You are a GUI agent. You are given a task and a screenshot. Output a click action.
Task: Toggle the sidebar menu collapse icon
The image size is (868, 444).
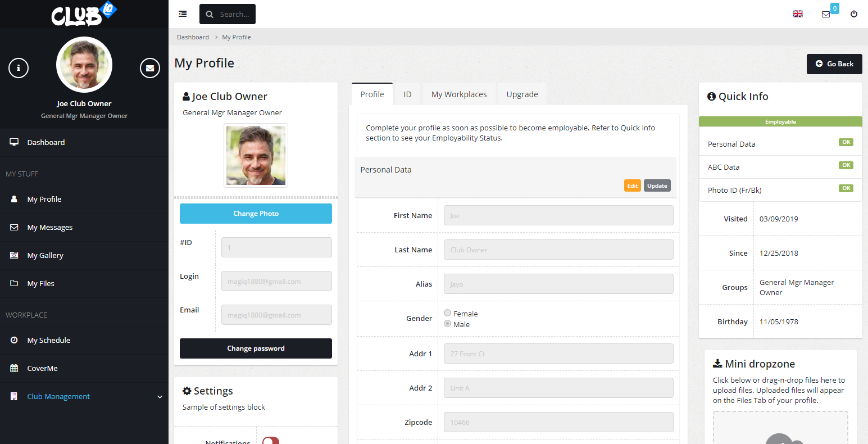coord(183,14)
